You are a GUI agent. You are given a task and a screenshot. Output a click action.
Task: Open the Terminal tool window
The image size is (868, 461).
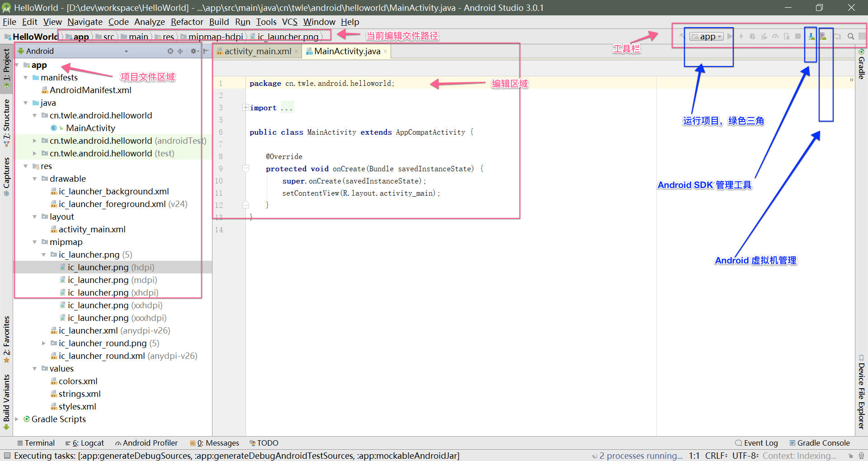36,443
